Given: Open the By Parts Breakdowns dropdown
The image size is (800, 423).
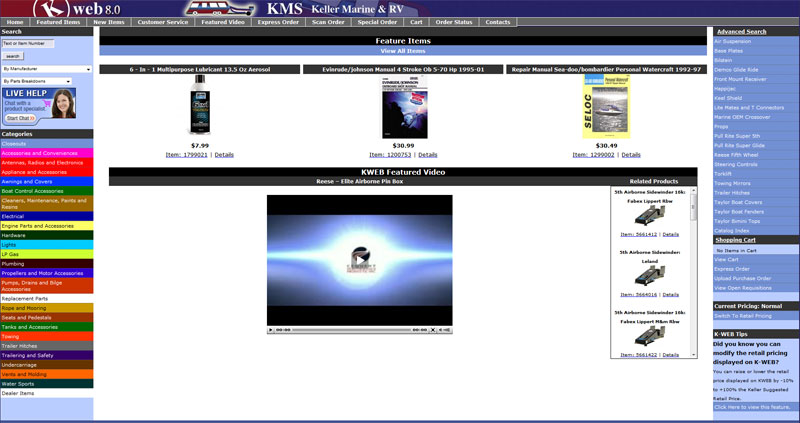Looking at the screenshot, I should tap(37, 81).
